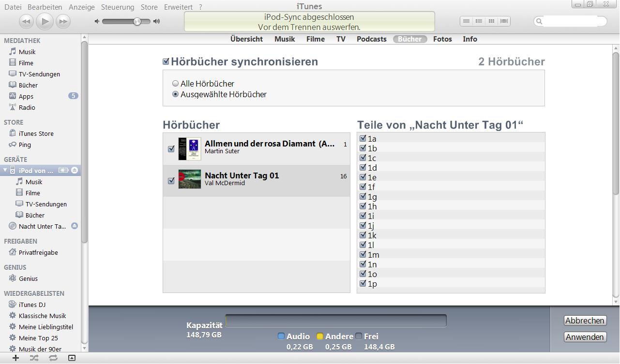Viewport: 620px width, 364px height.
Task: Open Bücher under the iPod device
Action: (35, 215)
